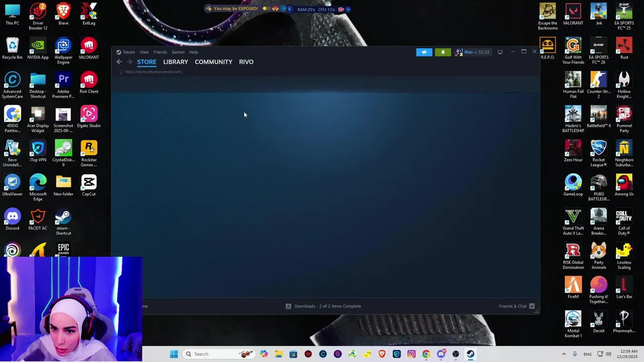
Task: Open Friends & Chat list icon
Action: pyautogui.click(x=532, y=306)
